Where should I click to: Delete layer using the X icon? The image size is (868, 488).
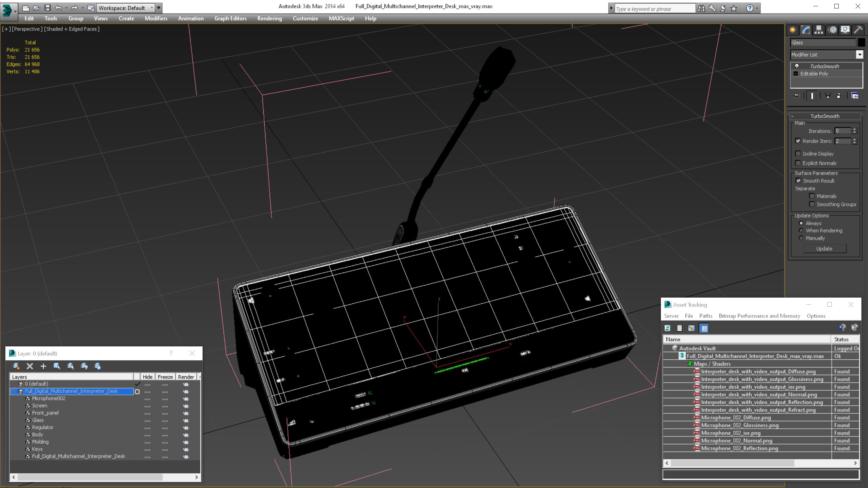(30, 366)
